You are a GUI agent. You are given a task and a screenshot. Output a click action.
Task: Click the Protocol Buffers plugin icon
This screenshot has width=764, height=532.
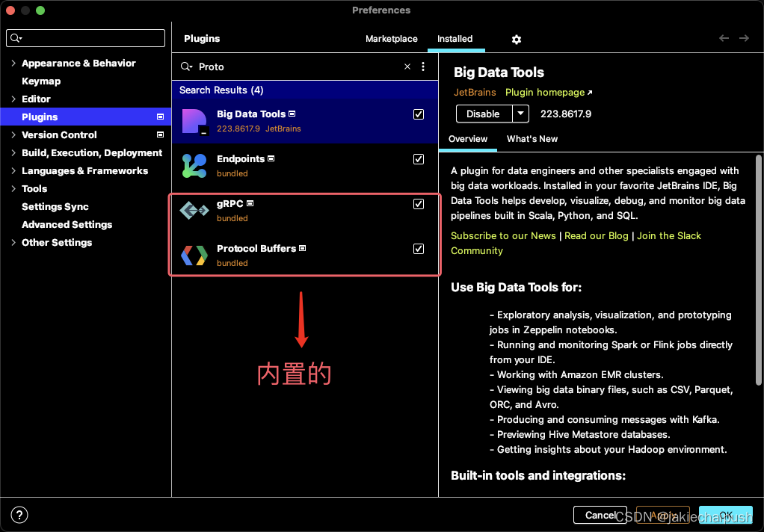(194, 256)
